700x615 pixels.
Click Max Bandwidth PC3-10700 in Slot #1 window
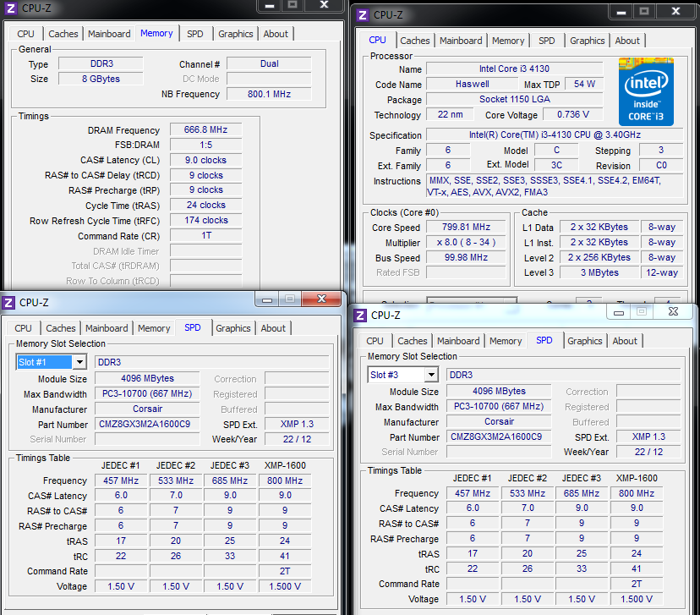(147, 393)
